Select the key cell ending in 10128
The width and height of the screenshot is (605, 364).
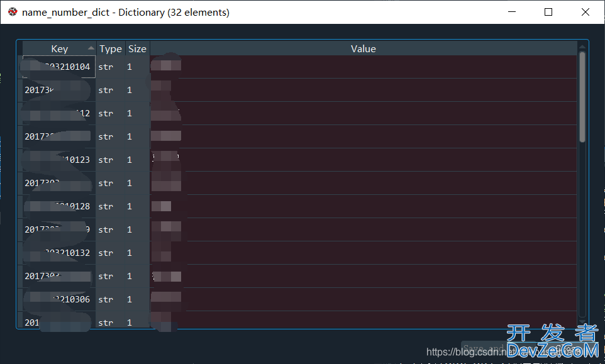pos(59,206)
